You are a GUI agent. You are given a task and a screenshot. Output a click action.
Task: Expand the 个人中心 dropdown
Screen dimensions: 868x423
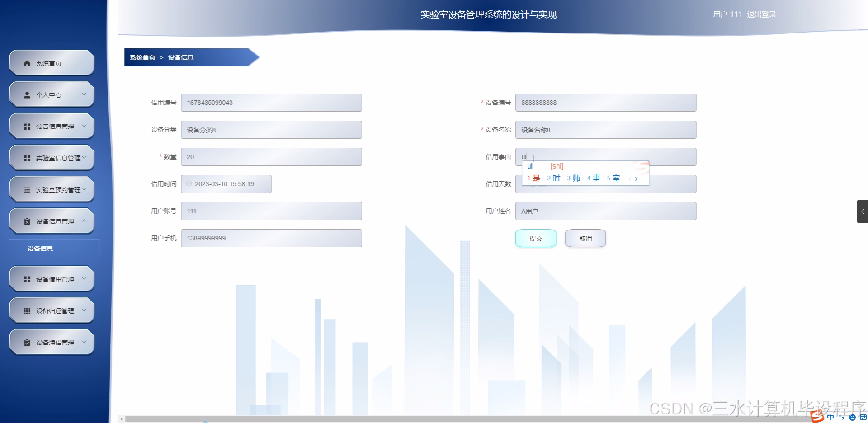(84, 94)
